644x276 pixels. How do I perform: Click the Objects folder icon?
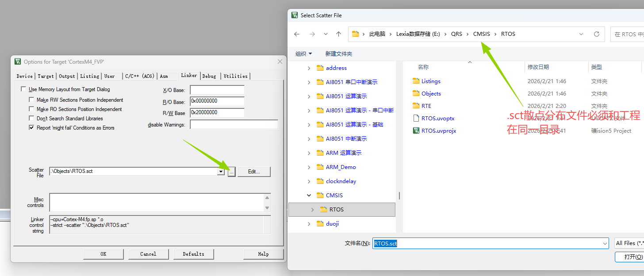[x=416, y=93]
